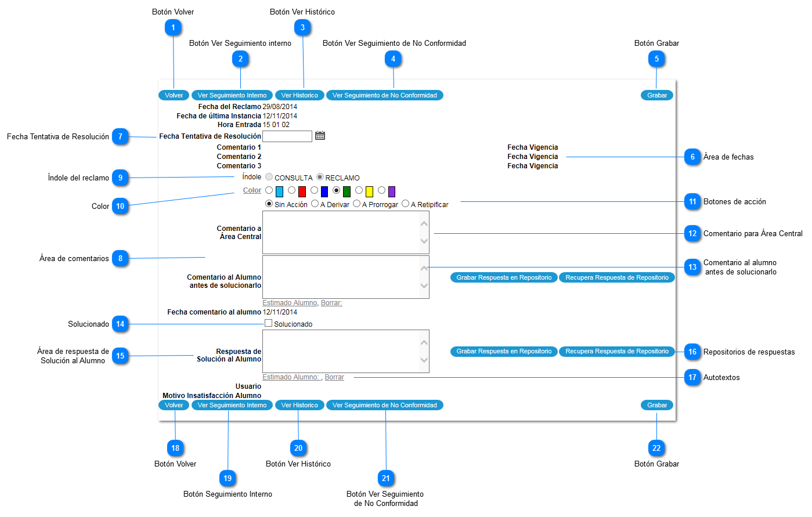Open Ver Seguimiento Interno from the upper bar
Viewport: 812px width, 517px height.
pyautogui.click(x=232, y=95)
